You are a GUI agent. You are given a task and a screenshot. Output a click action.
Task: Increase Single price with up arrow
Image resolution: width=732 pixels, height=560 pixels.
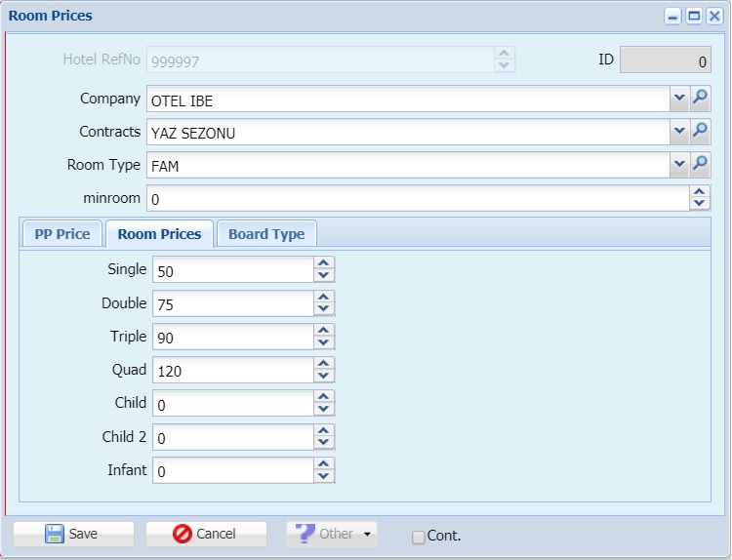pos(323,262)
